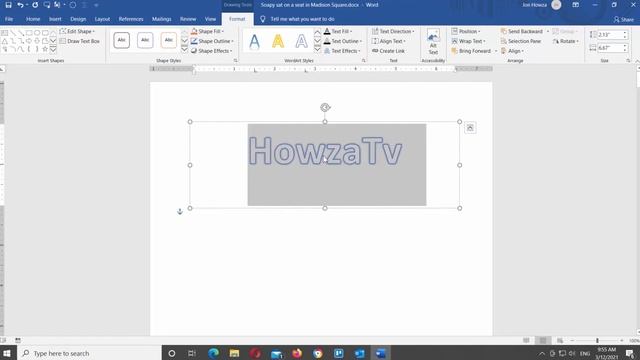Image resolution: width=640 pixels, height=360 pixels.
Task: Click Type here to search box
Action: 90,353
